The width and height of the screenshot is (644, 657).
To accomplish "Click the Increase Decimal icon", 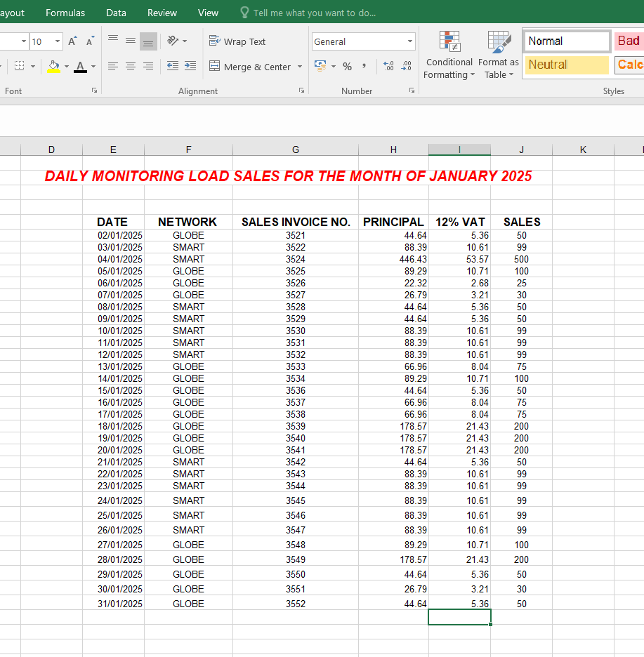I will point(387,67).
